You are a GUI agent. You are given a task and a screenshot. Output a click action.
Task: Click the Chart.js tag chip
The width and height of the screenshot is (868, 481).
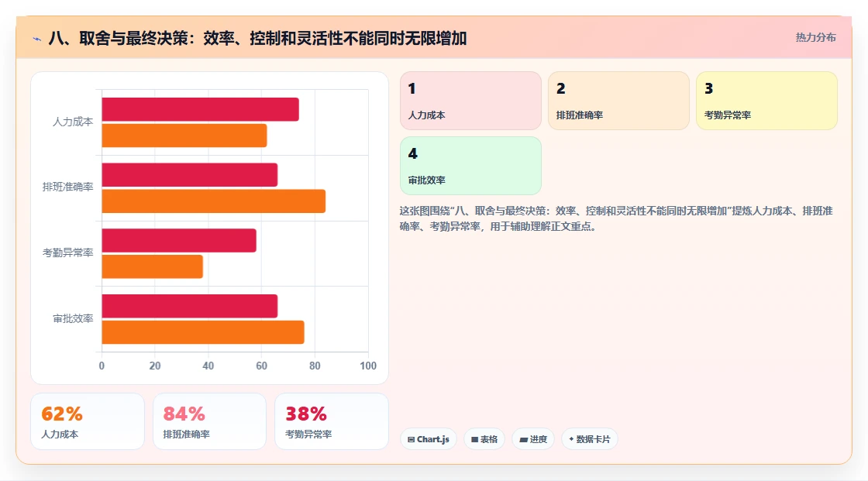tap(429, 439)
